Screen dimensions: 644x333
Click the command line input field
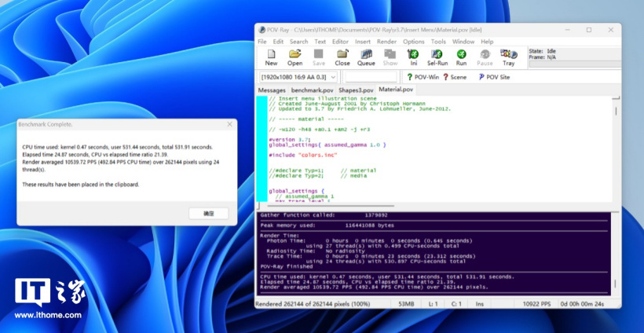coord(371,77)
